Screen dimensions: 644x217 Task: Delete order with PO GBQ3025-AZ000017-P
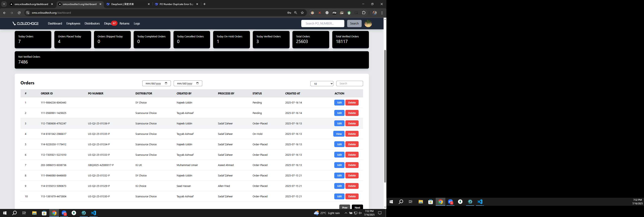pyautogui.click(x=352, y=165)
